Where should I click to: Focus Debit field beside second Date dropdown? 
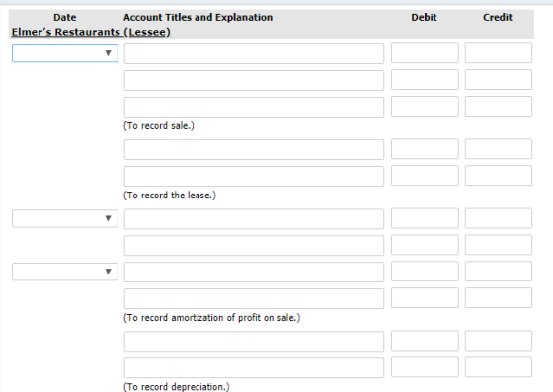(425, 218)
